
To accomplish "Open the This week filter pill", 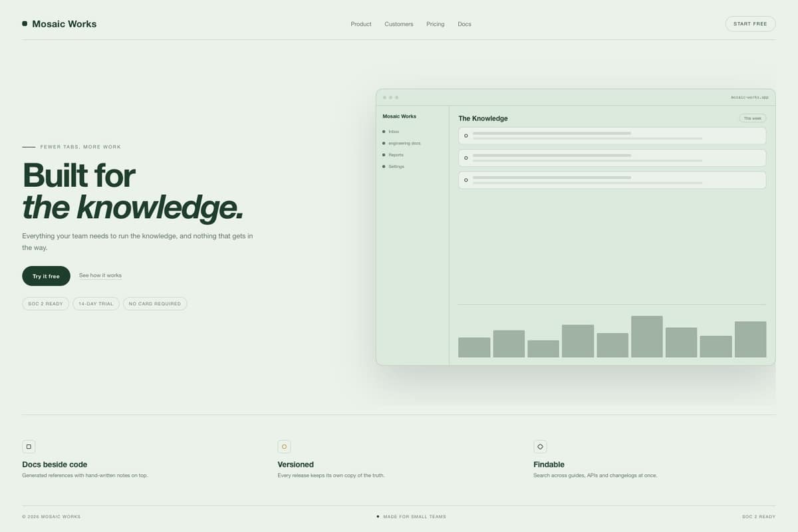I will click(x=752, y=118).
